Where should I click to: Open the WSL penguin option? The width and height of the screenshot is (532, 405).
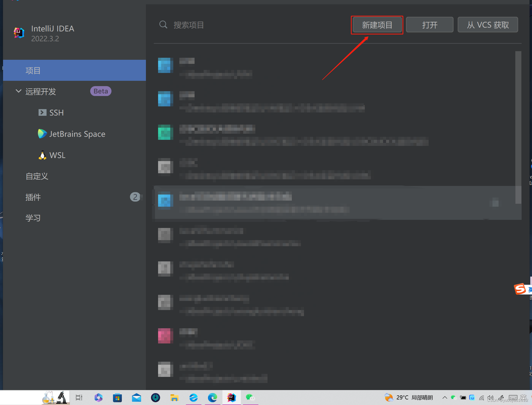(x=57, y=155)
